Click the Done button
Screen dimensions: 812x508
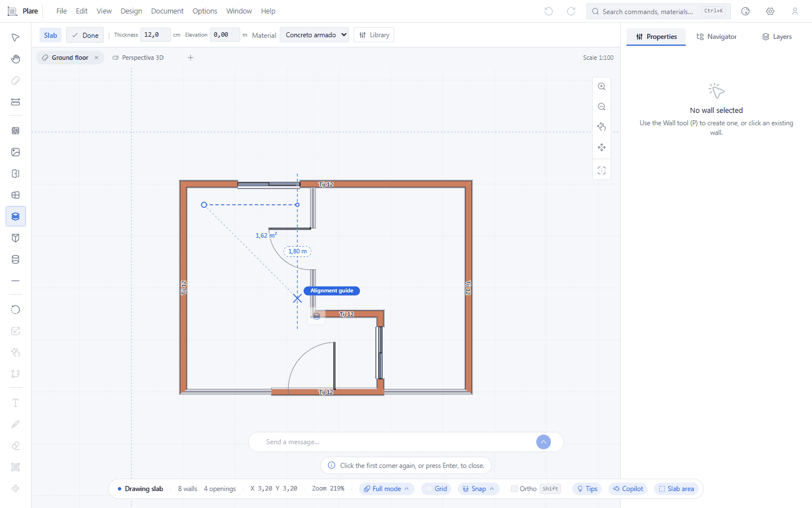(x=85, y=35)
